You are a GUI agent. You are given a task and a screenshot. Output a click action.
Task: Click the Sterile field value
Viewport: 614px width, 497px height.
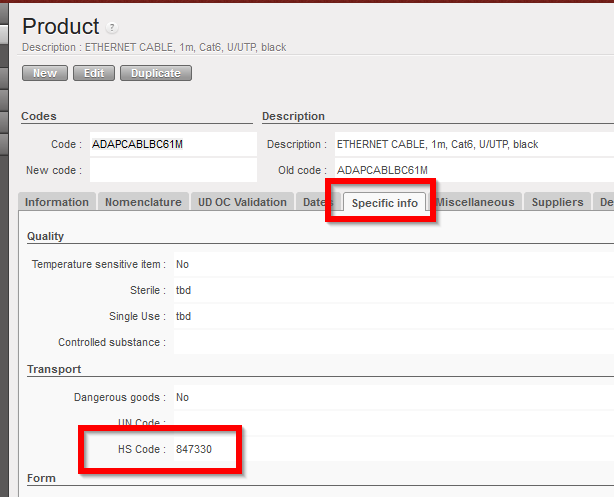(183, 290)
